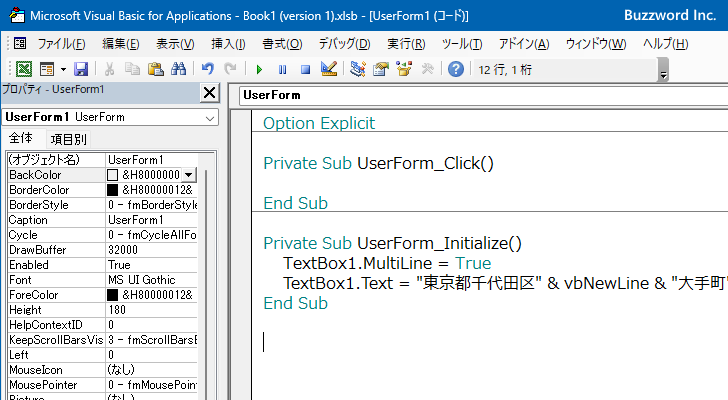Click the toolbar options overflow arrow
728x400 pixels.
pyautogui.click(x=663, y=70)
